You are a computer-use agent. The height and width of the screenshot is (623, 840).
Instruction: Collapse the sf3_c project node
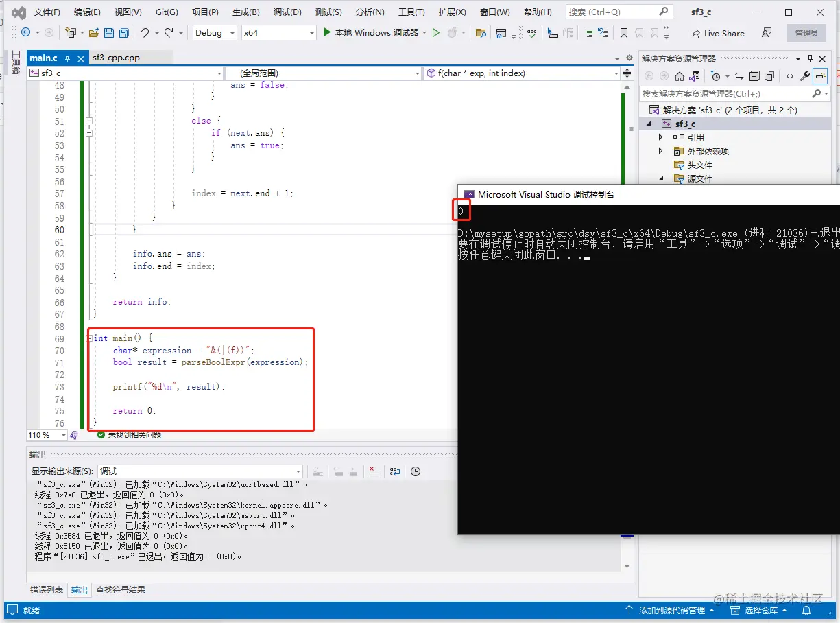(649, 124)
